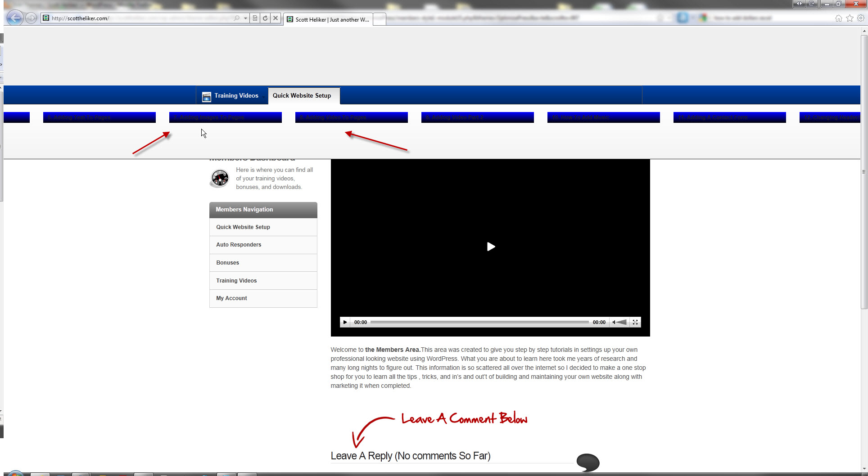Viewport: 868px width, 476px height.
Task: Click the browser forward arrow button
Action: (31, 18)
